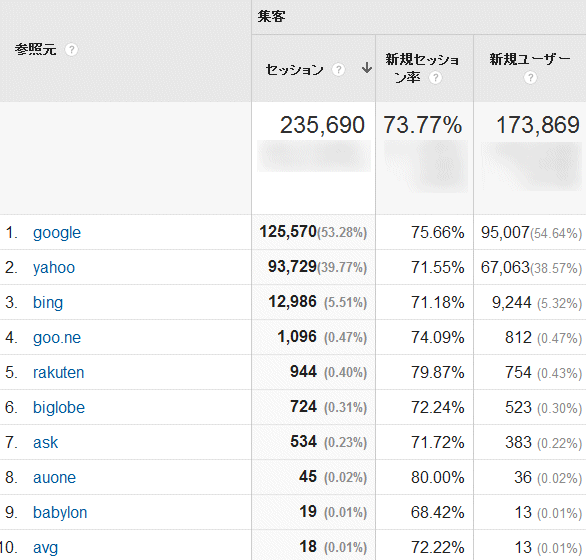Image resolution: width=586 pixels, height=560 pixels.
Task: Select google new session rate 75.66%
Action: click(x=438, y=233)
